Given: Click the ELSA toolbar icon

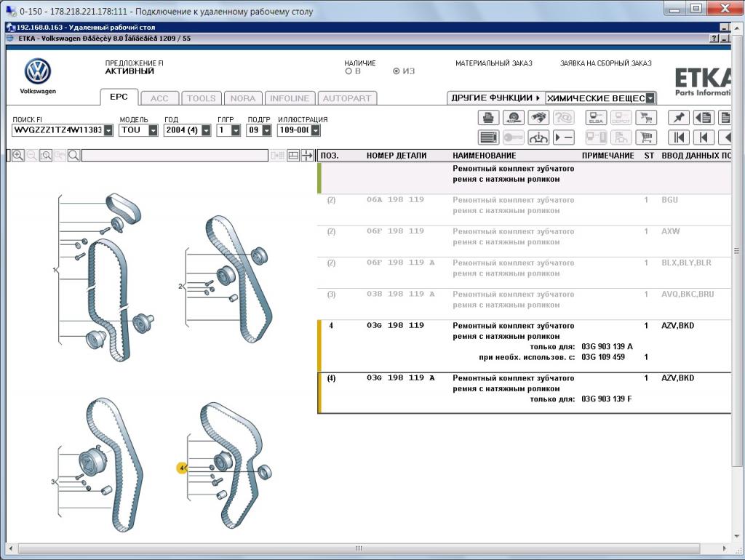Looking at the screenshot, I should [x=596, y=117].
